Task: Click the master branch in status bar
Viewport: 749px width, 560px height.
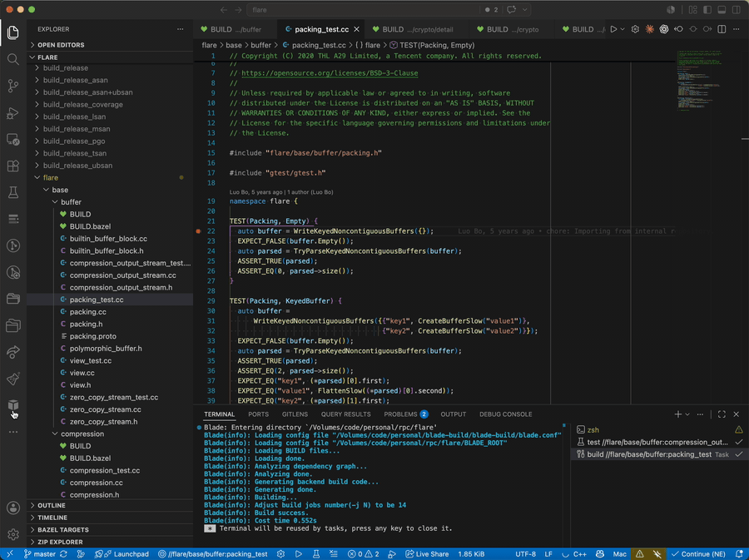Action: point(40,554)
